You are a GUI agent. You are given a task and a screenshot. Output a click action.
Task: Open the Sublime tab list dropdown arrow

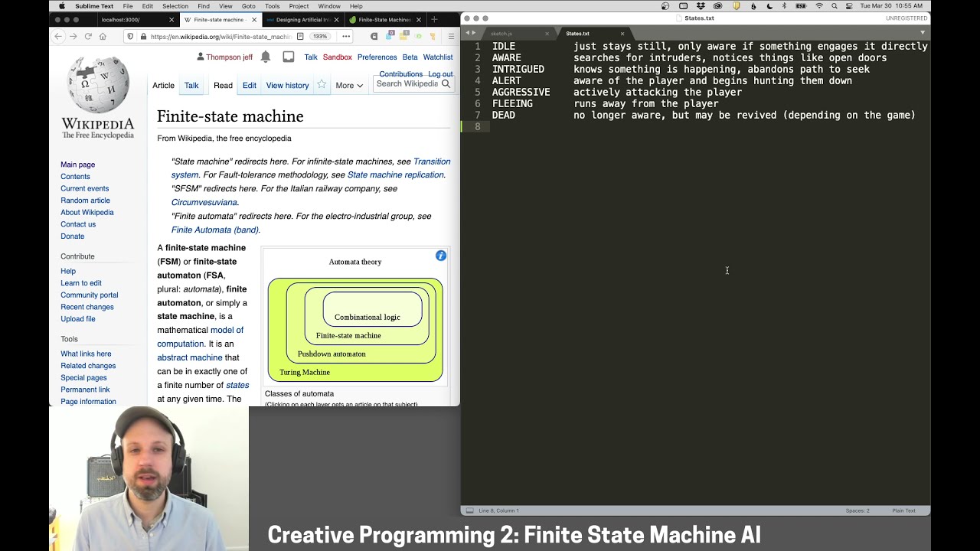coord(923,33)
